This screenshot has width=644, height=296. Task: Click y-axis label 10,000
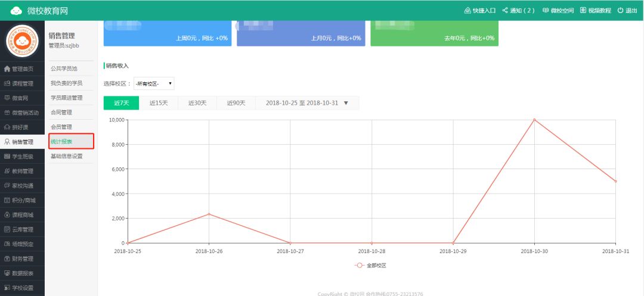point(116,120)
